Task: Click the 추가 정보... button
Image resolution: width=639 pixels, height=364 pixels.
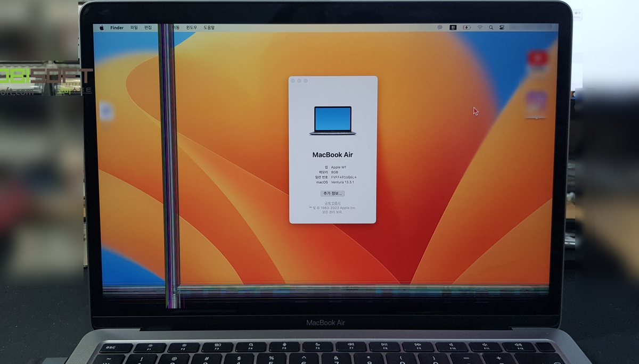Action: [333, 193]
